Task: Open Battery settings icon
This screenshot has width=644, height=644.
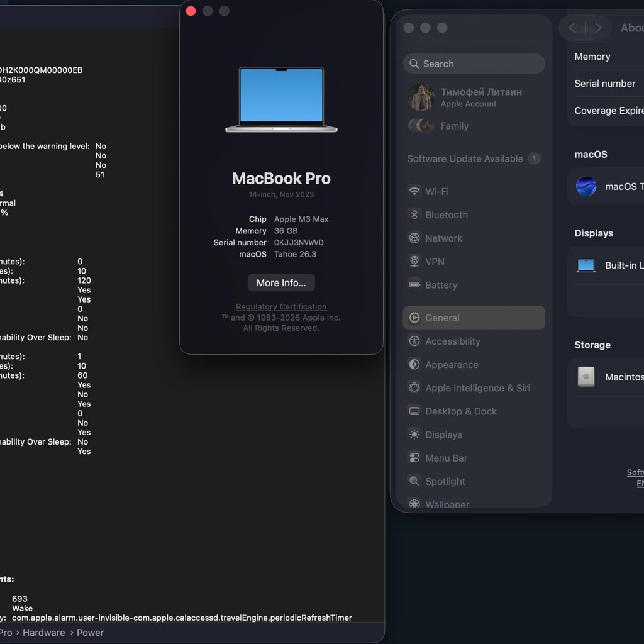Action: (414, 285)
